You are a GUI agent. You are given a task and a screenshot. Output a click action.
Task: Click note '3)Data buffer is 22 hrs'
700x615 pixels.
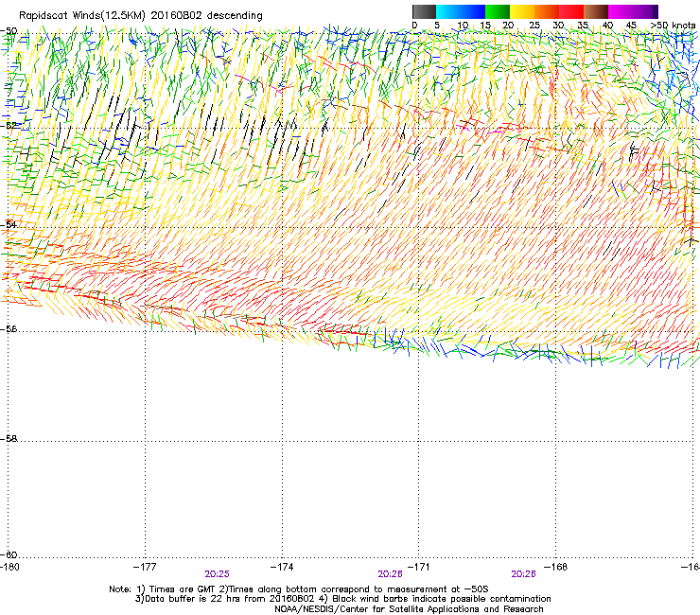pyautogui.click(x=187, y=599)
